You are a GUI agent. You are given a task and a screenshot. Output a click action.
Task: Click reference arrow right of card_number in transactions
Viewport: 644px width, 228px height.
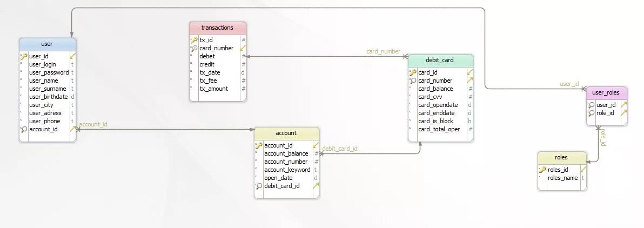tap(243, 48)
